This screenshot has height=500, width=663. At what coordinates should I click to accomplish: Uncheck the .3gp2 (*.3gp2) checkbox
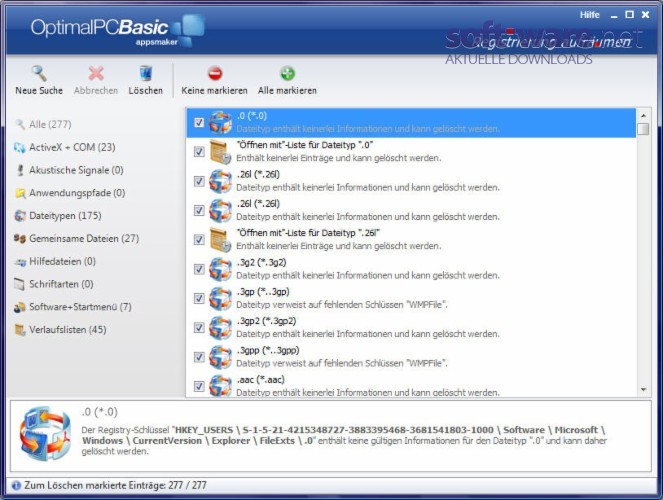pos(199,328)
